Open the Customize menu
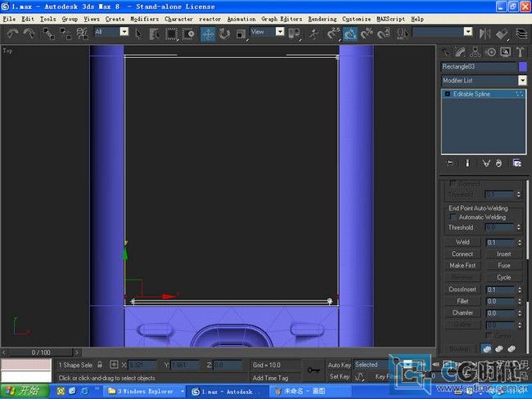 [356, 19]
